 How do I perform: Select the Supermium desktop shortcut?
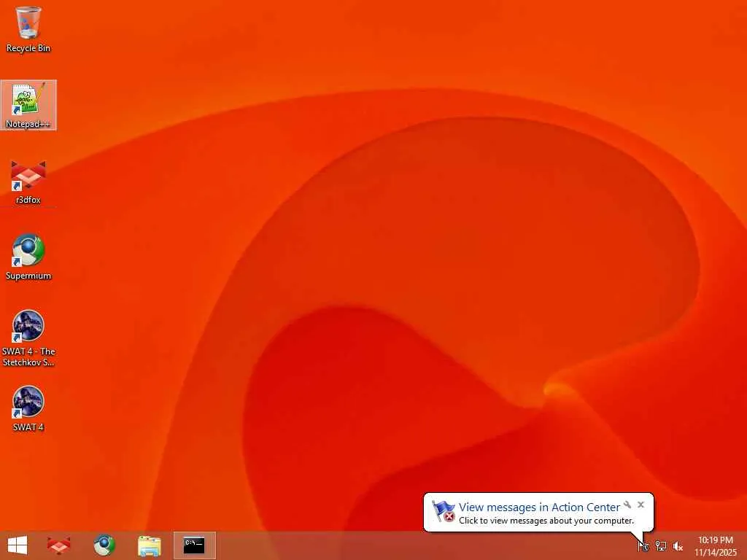28,257
